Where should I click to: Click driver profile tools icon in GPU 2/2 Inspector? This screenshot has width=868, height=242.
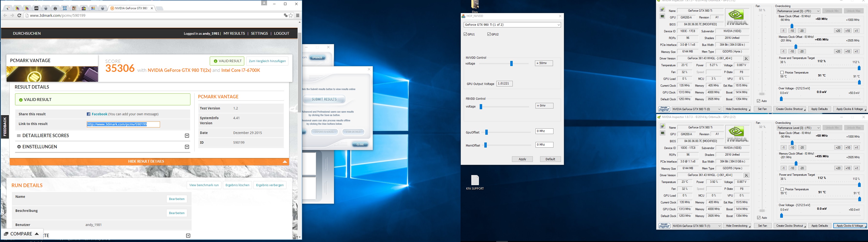746,175
